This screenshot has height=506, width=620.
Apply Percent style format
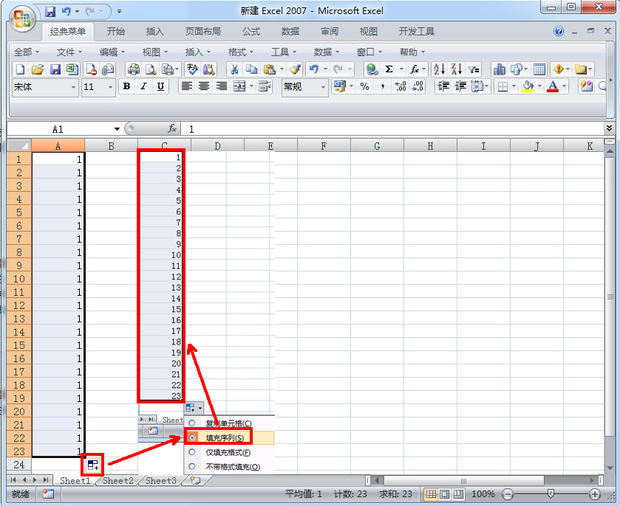click(x=365, y=86)
